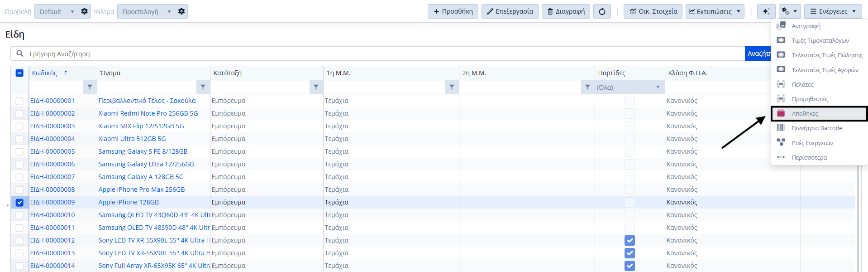
Task: Click the refresh icon in the toolbar
Action: click(x=602, y=11)
